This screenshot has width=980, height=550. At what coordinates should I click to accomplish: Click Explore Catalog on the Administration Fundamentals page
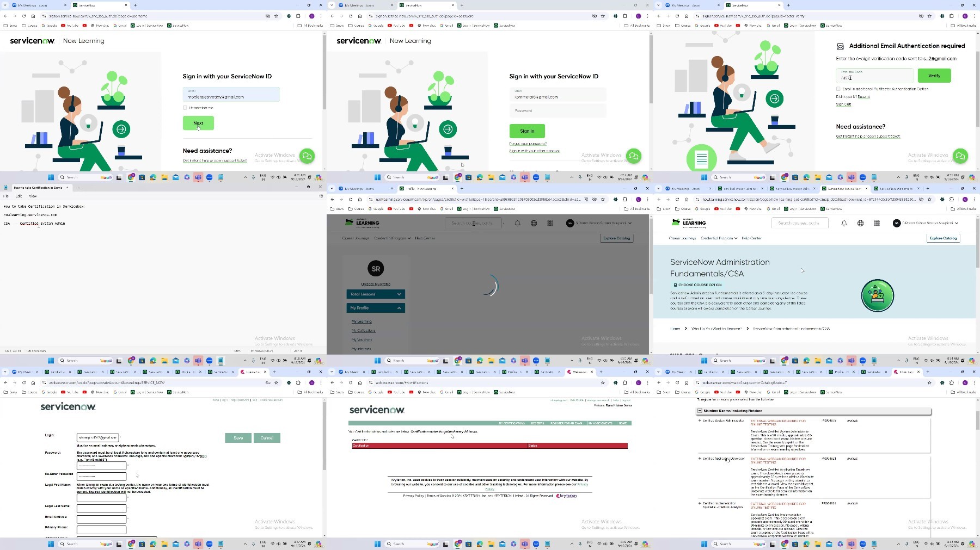(943, 238)
